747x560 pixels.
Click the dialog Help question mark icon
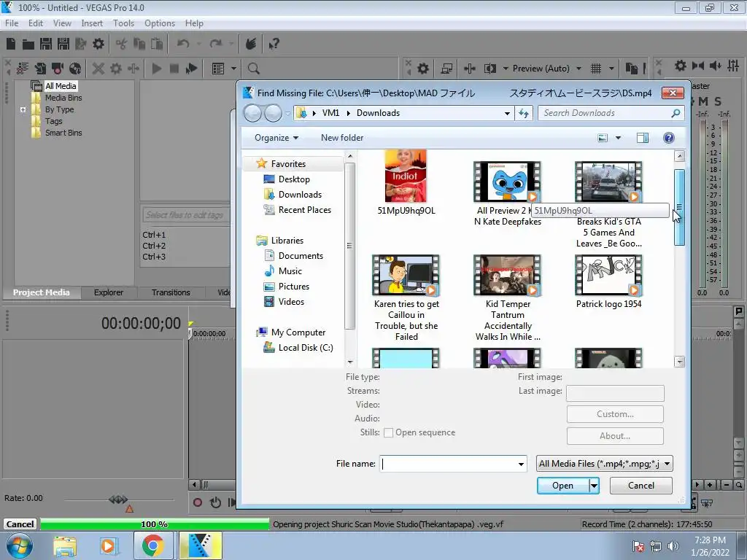pyautogui.click(x=669, y=138)
